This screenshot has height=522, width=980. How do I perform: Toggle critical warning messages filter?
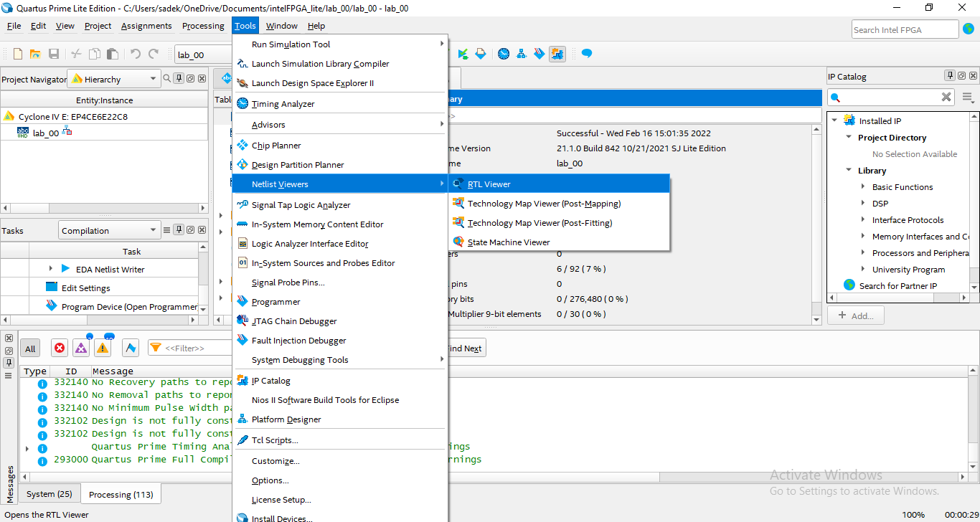coord(81,348)
